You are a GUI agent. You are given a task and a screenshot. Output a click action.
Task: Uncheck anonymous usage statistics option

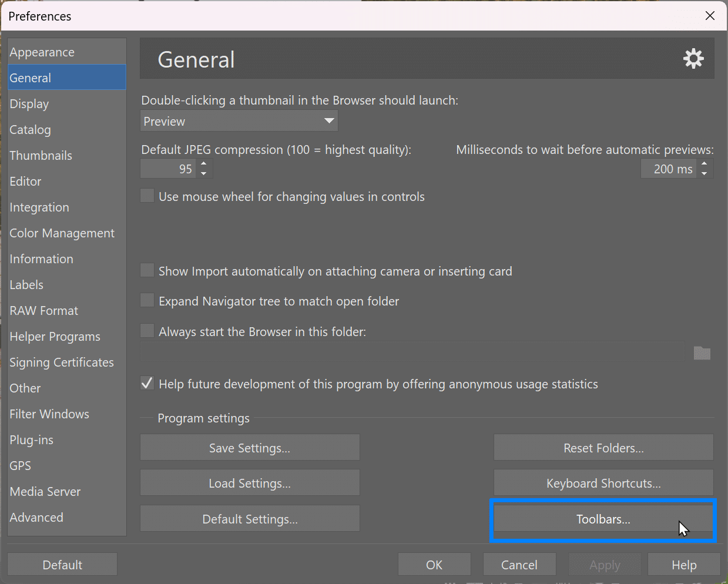[x=146, y=383]
